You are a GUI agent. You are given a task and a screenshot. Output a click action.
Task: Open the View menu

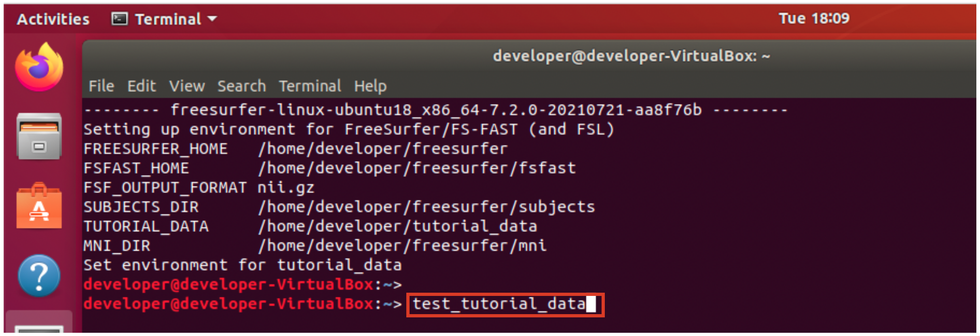[187, 86]
